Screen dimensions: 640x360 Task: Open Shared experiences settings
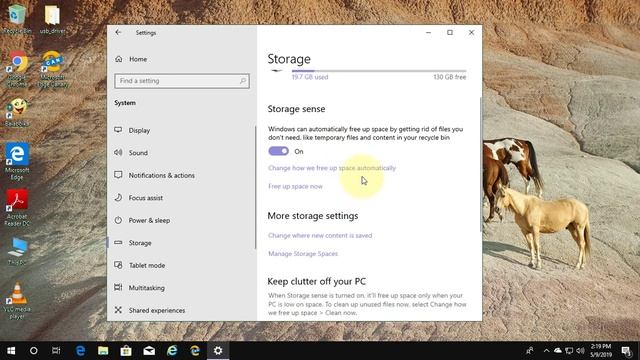tap(157, 310)
